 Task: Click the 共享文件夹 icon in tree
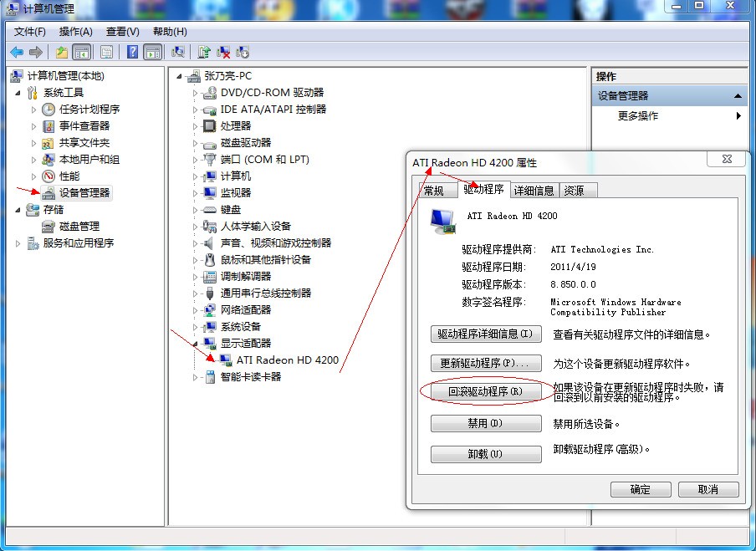point(49,143)
